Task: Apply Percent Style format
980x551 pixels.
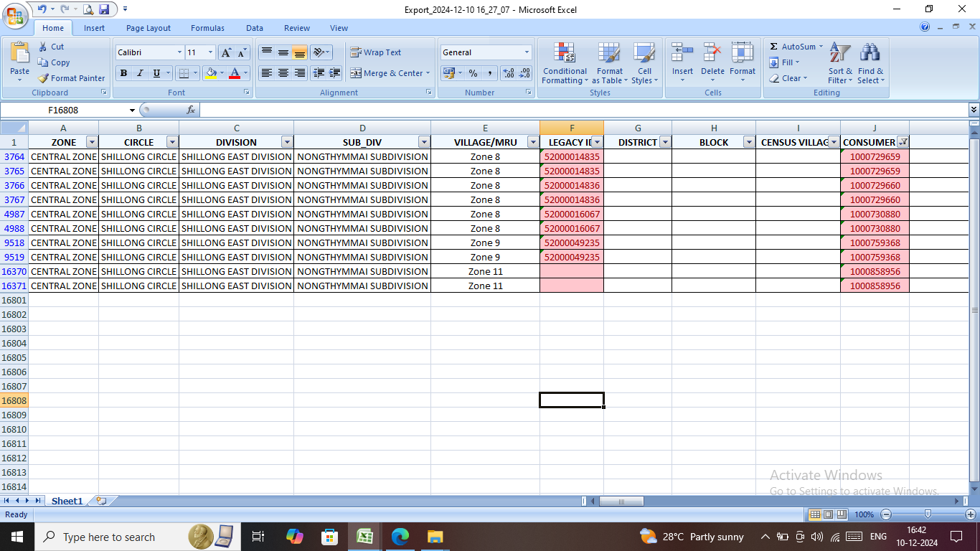Action: point(473,73)
